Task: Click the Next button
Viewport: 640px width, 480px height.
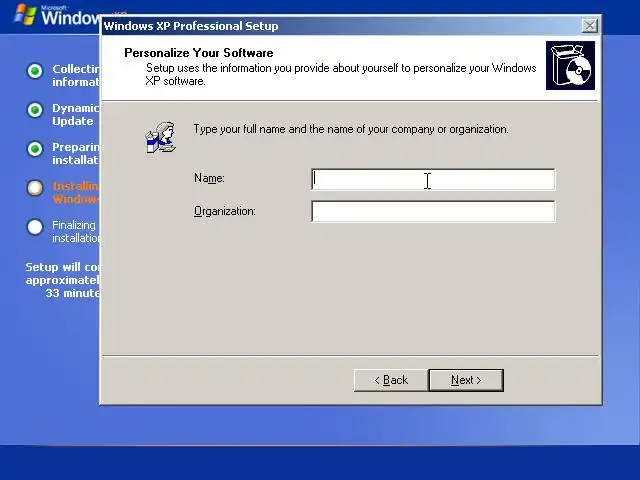Action: pyautogui.click(x=466, y=380)
